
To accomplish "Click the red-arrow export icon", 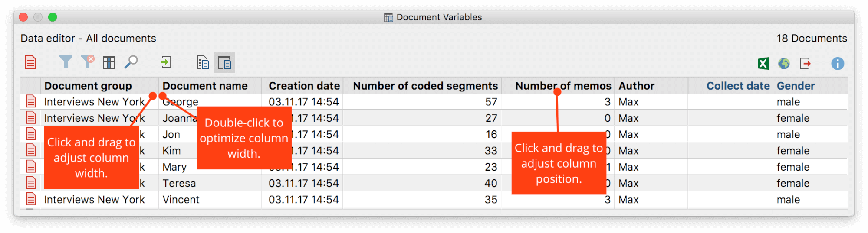I will pos(806,64).
